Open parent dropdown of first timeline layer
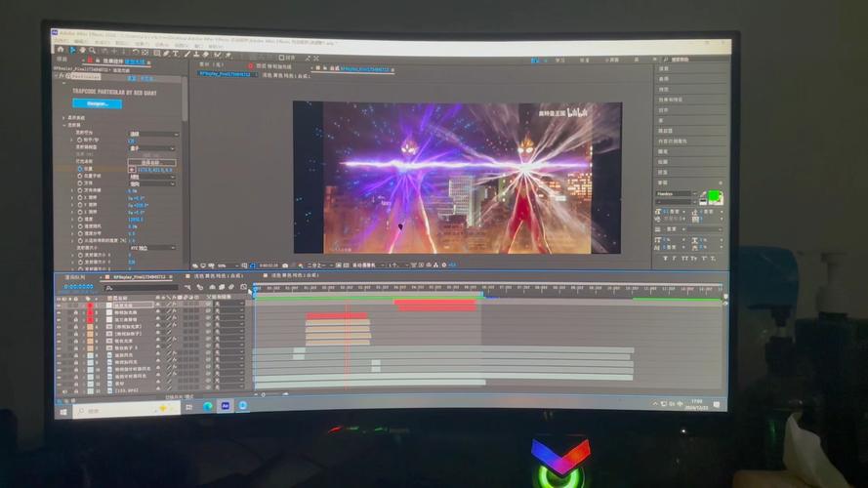868x488 pixels. click(x=229, y=305)
